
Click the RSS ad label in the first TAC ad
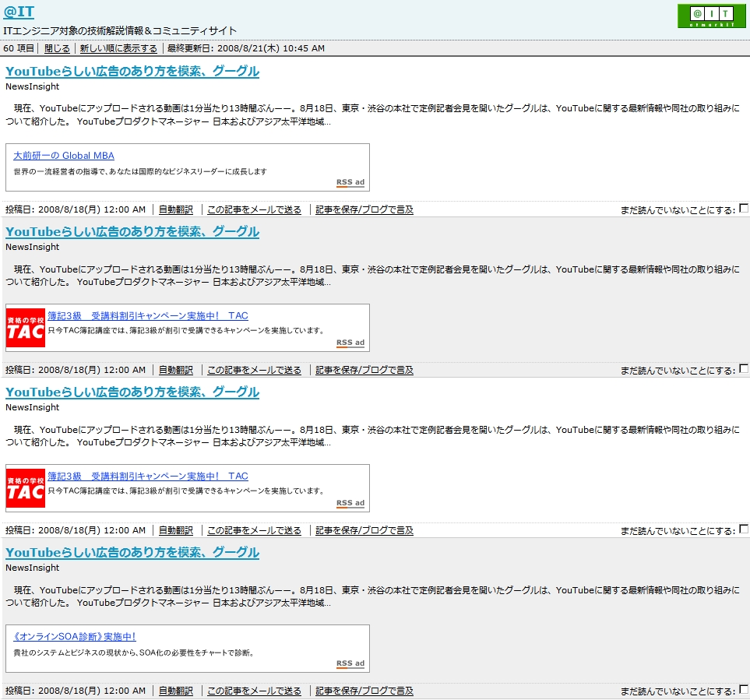(x=350, y=343)
